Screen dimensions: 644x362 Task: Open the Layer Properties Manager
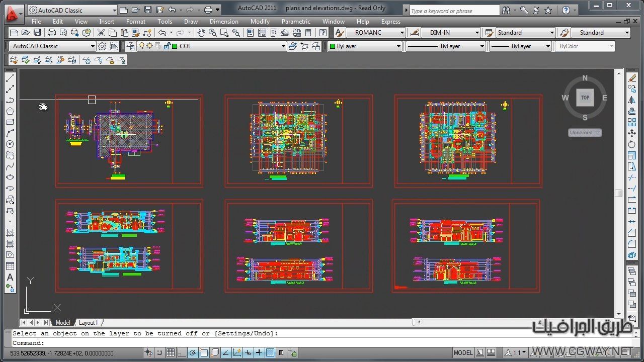pos(131,46)
